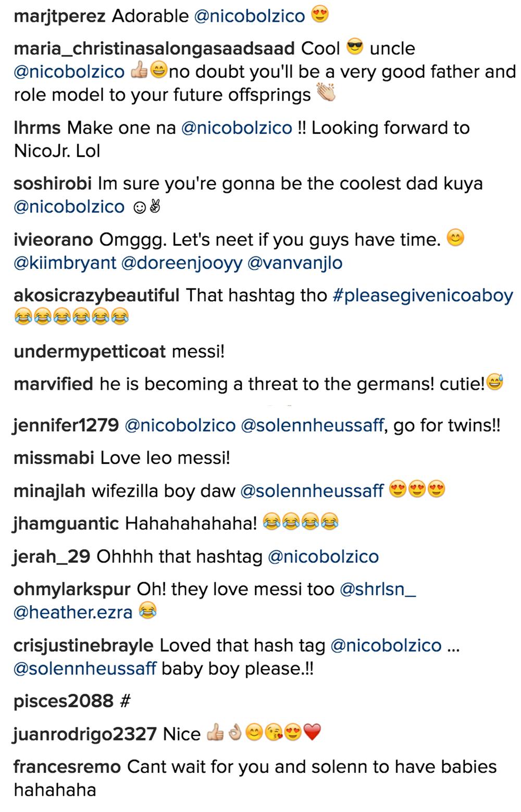Open the @heather.ezra mention

click(73, 612)
